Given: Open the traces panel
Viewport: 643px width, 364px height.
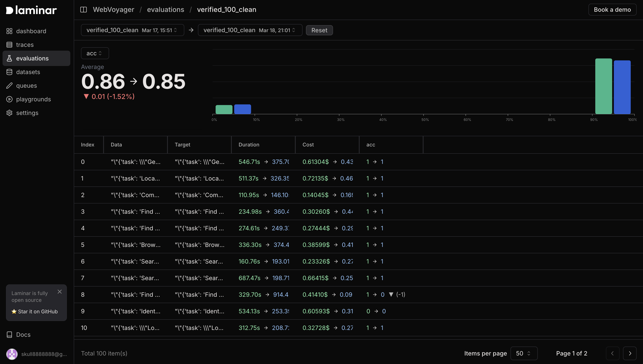Looking at the screenshot, I should tap(25, 44).
